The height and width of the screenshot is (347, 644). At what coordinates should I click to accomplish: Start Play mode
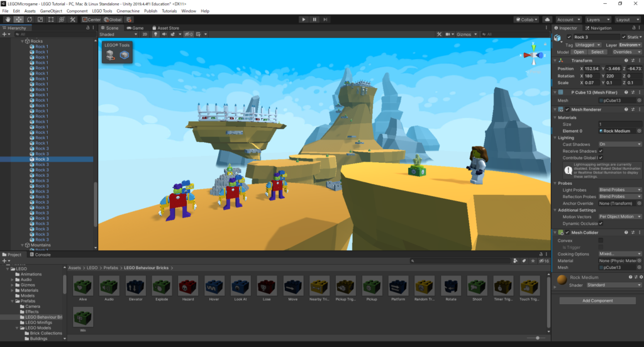pyautogui.click(x=304, y=19)
